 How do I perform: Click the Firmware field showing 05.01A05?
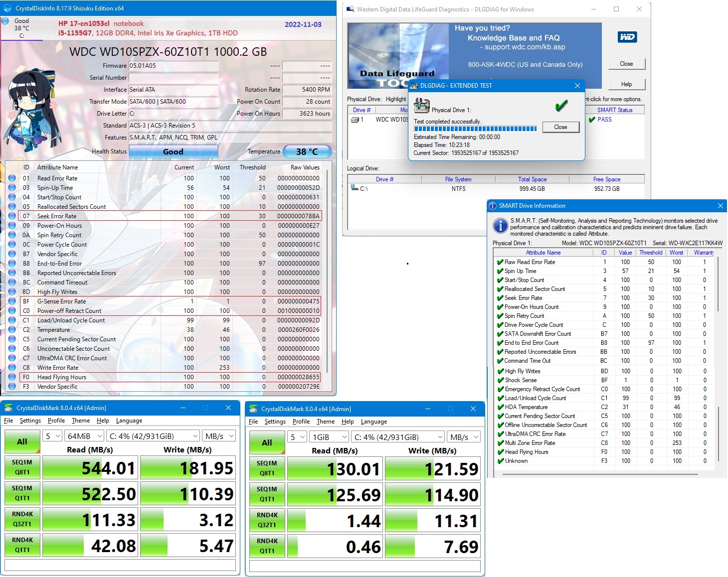(173, 66)
